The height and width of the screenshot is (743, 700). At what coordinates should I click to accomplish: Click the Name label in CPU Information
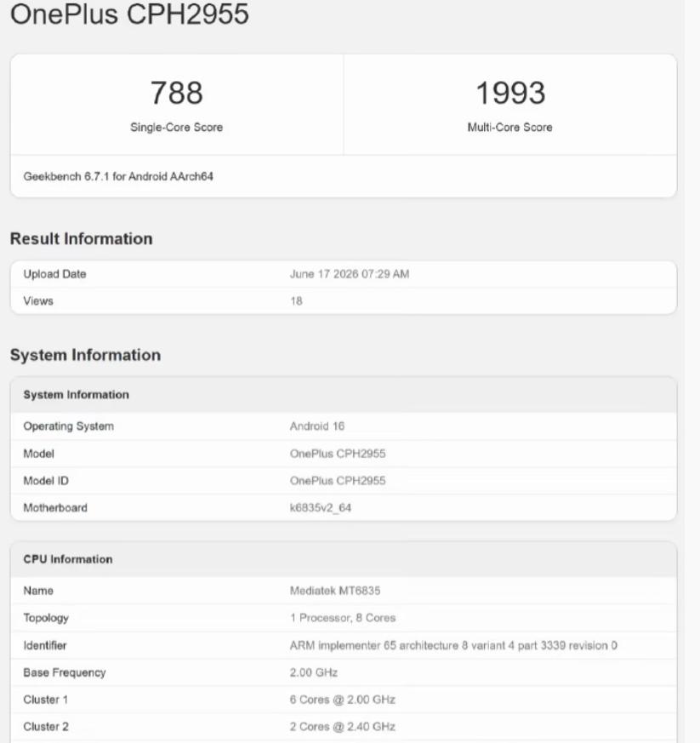pyautogui.click(x=38, y=591)
